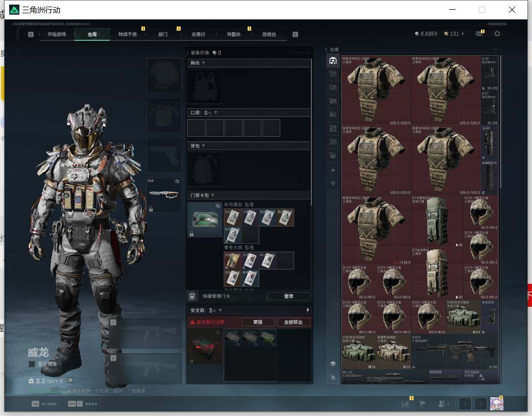Toggle the pin icon on the 安全箱 header
Image resolution: width=532 pixels, height=416 pixels.
pyautogui.click(x=308, y=310)
